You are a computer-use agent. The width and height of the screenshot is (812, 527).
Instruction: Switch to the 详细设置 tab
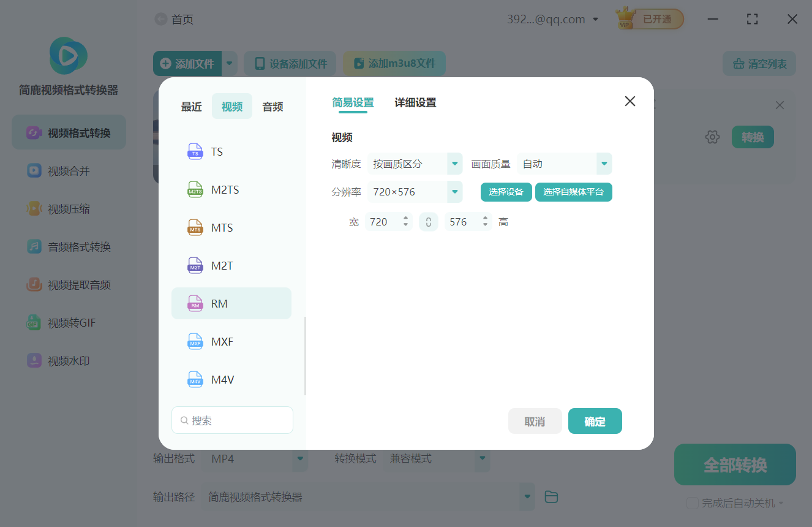(x=415, y=102)
